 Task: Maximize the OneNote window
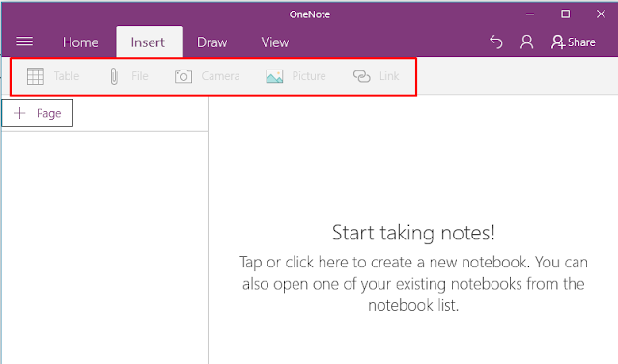565,14
